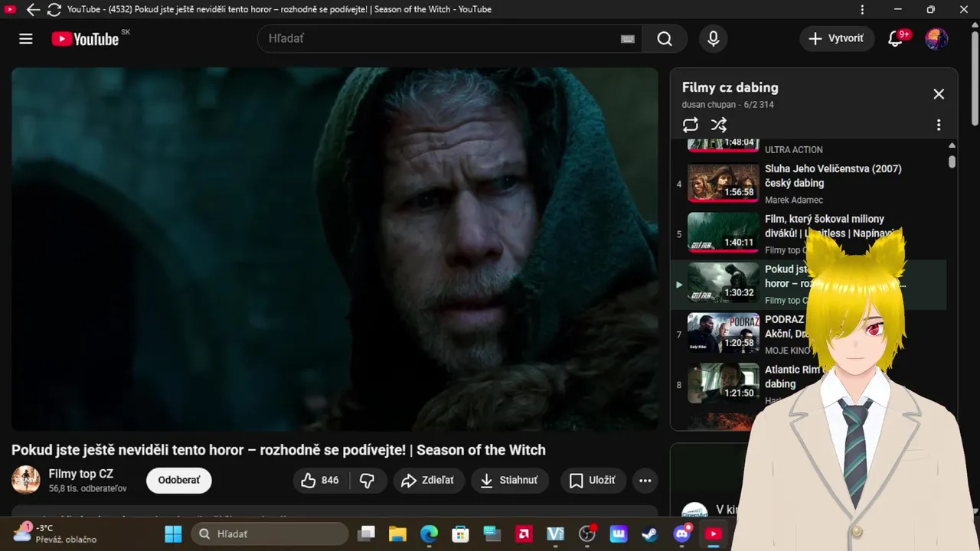Click Marek Adamec channel name in playlist
The height and width of the screenshot is (551, 980).
[794, 200]
